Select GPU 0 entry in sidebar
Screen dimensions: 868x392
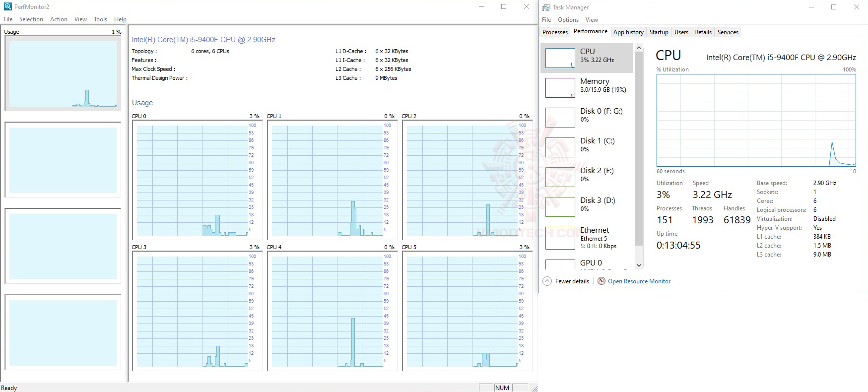[587, 263]
